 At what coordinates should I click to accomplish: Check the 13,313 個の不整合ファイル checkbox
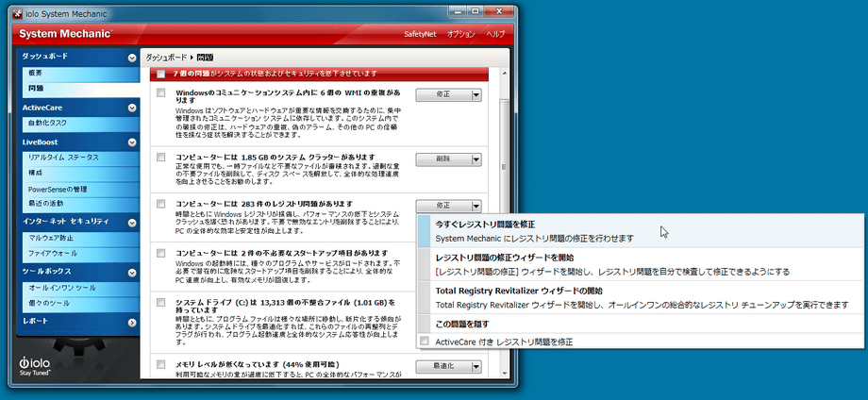tap(160, 302)
